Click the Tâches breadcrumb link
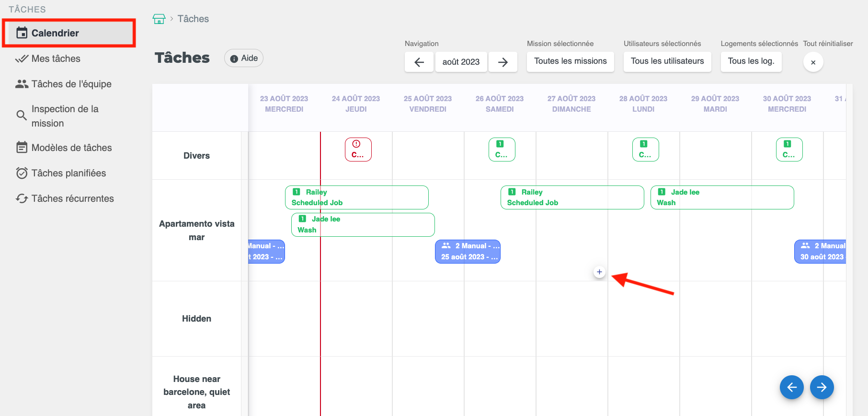 click(x=193, y=19)
